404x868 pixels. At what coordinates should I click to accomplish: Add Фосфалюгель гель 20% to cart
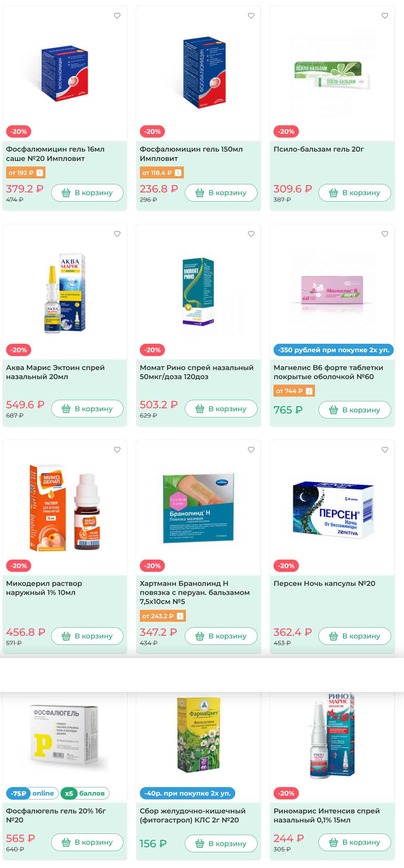87,842
